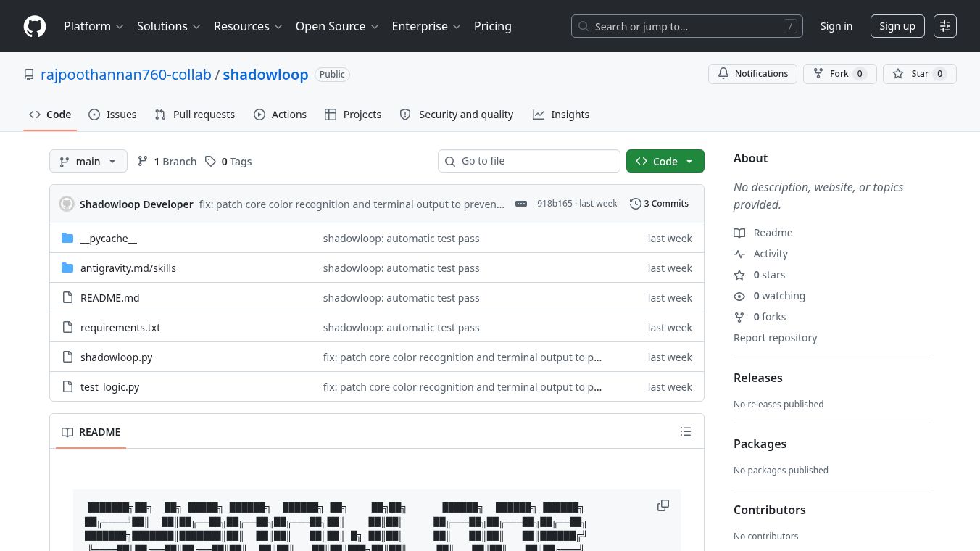Expand the green Code dropdown button
Viewport: 980px width, 551px height.
coord(665,161)
